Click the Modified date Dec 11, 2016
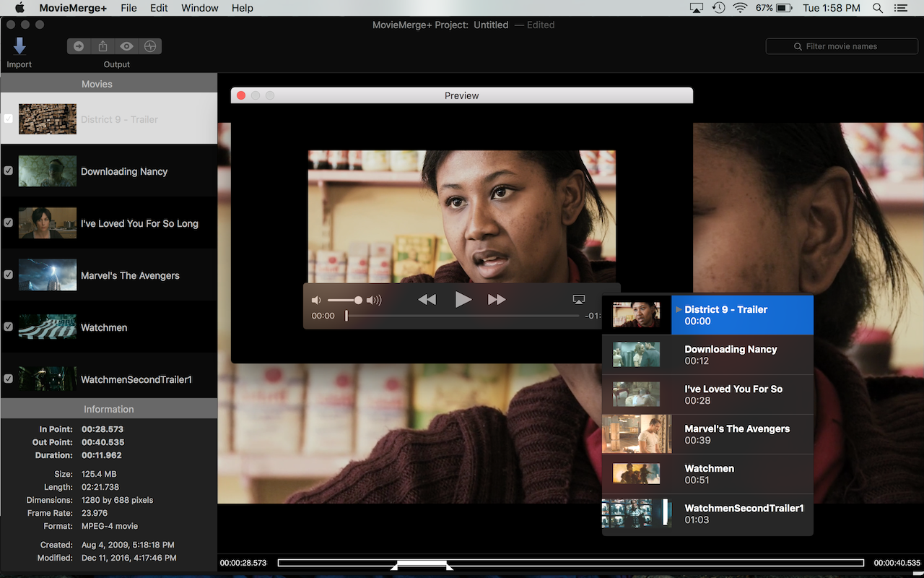924x578 pixels. pos(128,558)
